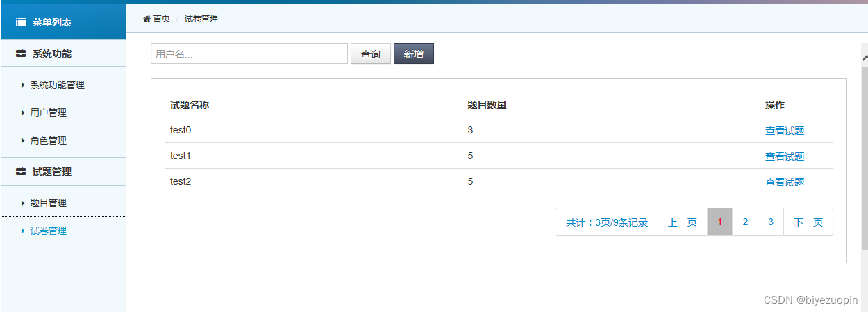The image size is (868, 312).
Task: Click the 查询 search button
Action: point(371,54)
